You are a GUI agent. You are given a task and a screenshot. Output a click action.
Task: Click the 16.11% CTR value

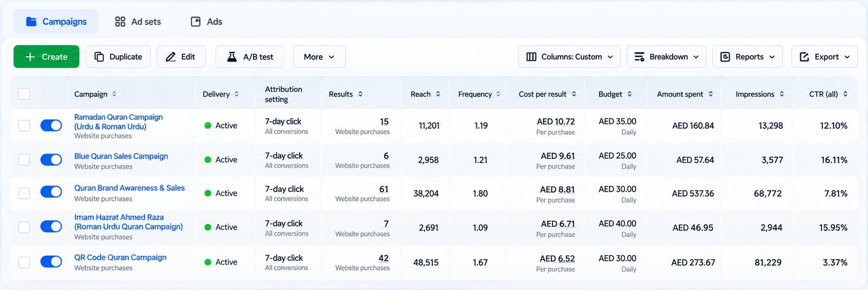[x=834, y=160]
